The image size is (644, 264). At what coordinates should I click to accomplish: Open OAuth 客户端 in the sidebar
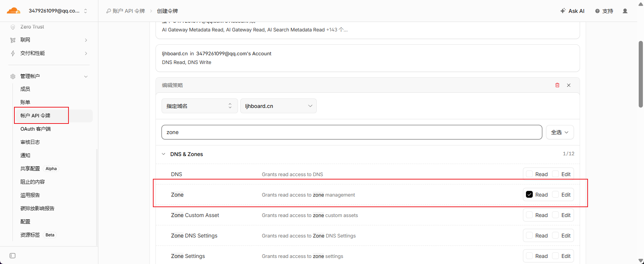click(x=36, y=129)
